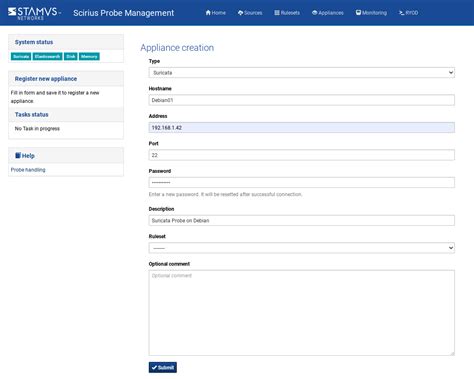Viewport: 474px width, 379px height.
Task: Click the Password field
Action: [302, 183]
